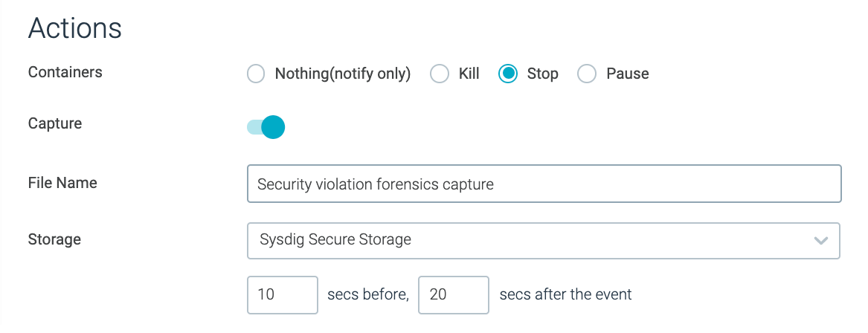
Task: Click the "Pause" option label text
Action: 628,74
